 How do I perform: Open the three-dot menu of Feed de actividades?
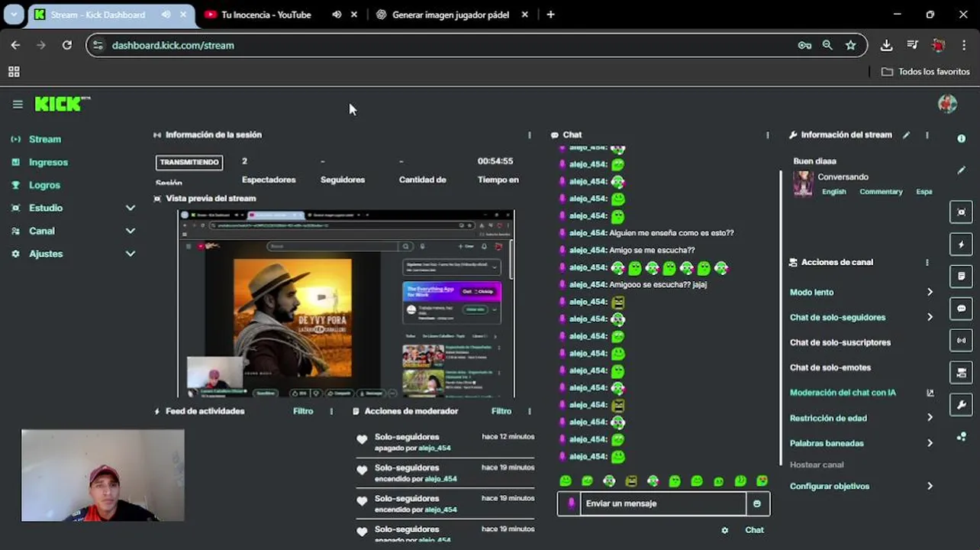click(330, 411)
